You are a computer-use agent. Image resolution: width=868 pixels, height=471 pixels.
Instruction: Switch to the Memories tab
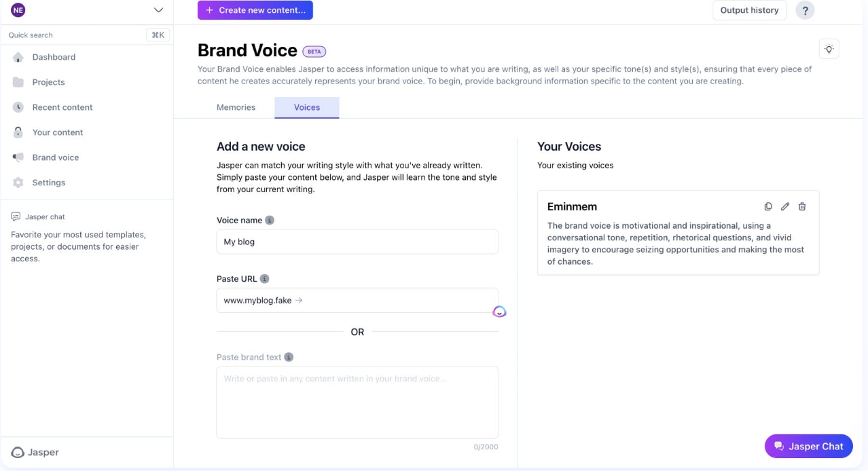236,107
